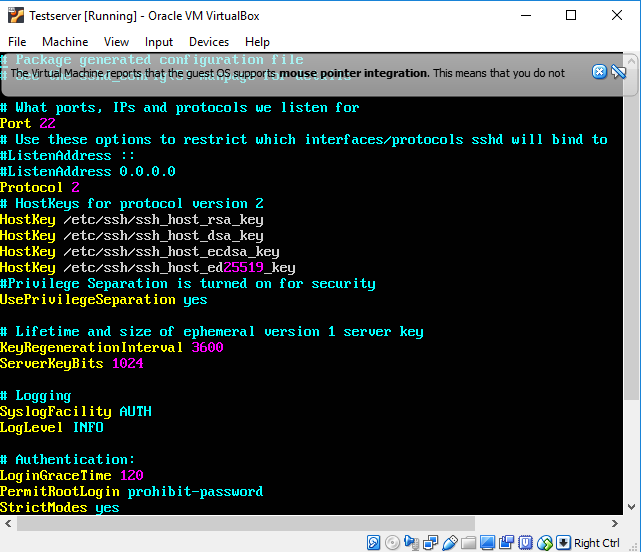Screen dimensions: 641x552
Task: Click the vertical scrollbar down arrow
Action: (x=632, y=507)
